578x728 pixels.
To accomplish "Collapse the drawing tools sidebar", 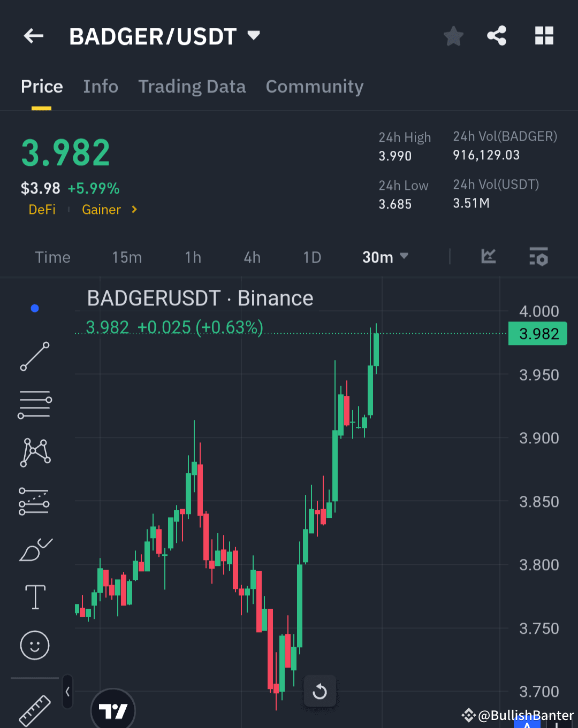I will [67, 691].
